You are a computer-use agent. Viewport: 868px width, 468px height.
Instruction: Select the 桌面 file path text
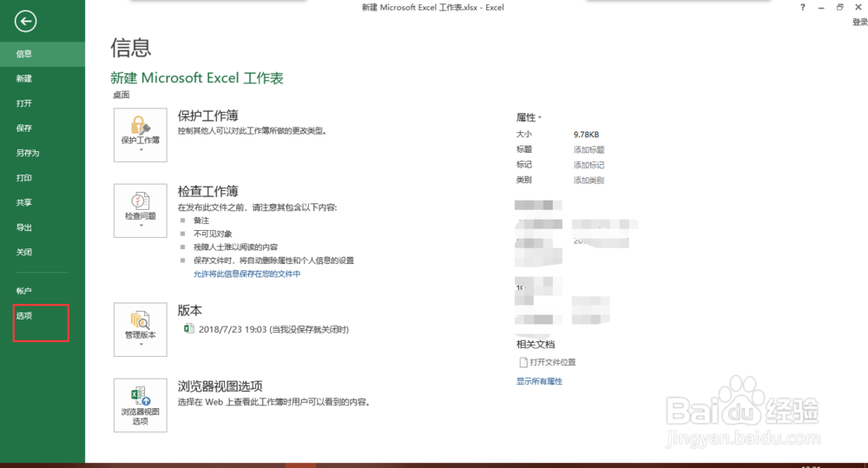pyautogui.click(x=122, y=95)
